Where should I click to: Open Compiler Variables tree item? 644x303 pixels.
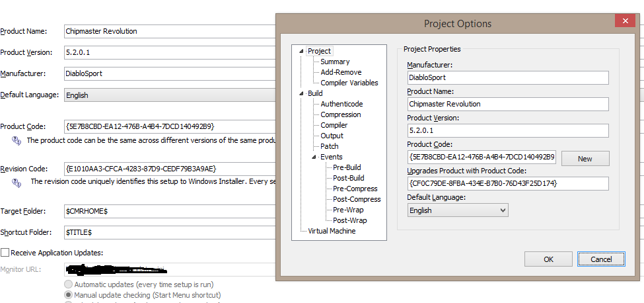coord(349,83)
